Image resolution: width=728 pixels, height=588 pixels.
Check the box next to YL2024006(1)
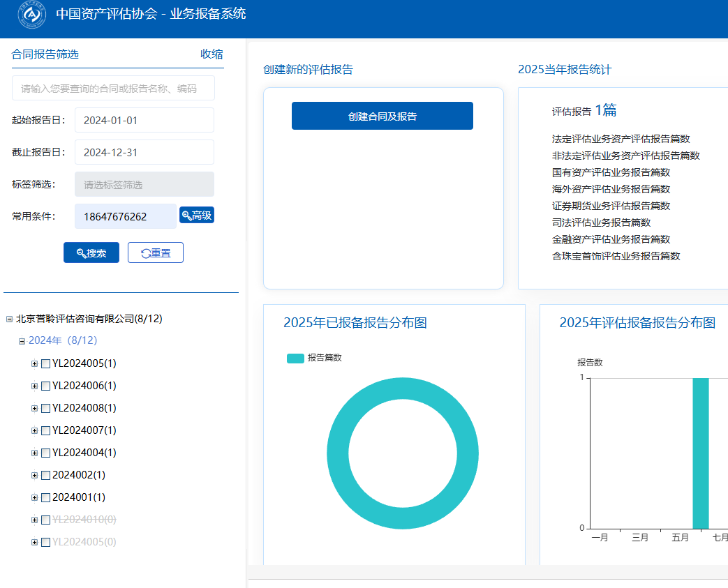(x=45, y=386)
